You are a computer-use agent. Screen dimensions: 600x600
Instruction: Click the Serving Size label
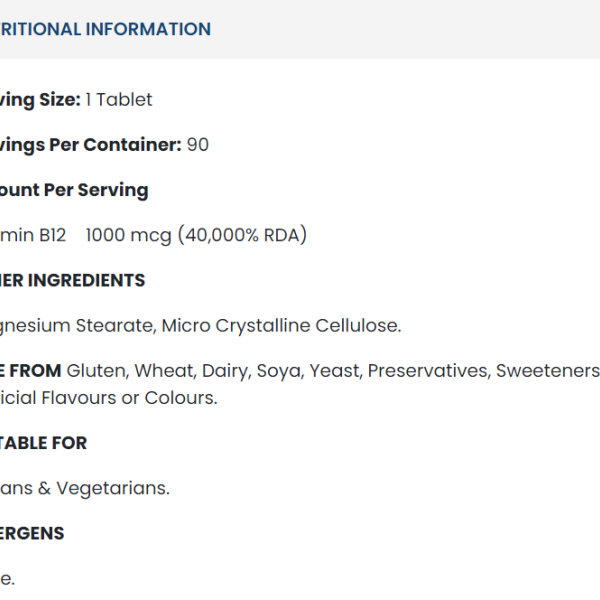coord(38,99)
